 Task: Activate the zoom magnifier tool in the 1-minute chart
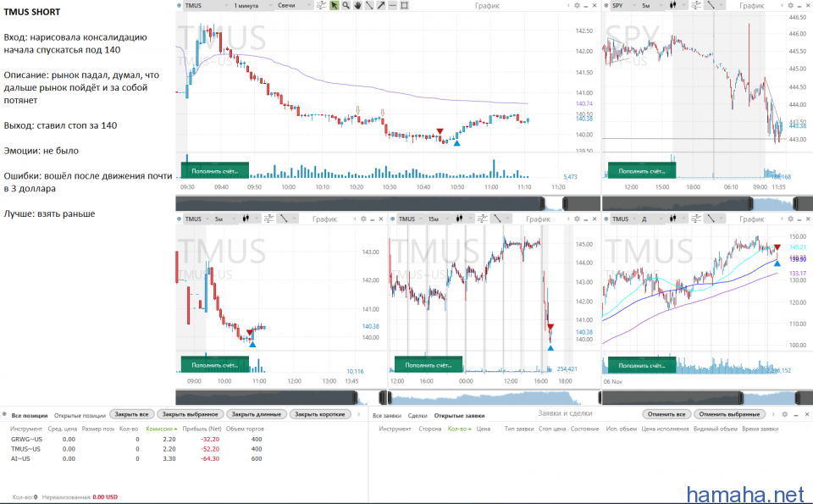[346, 5]
